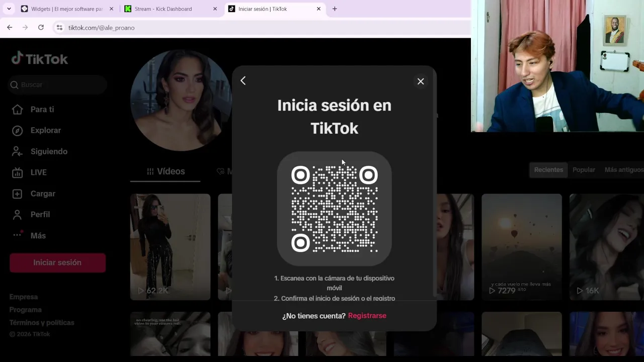This screenshot has width=644, height=362.
Task: Close the TikTok login dialog
Action: point(421,81)
